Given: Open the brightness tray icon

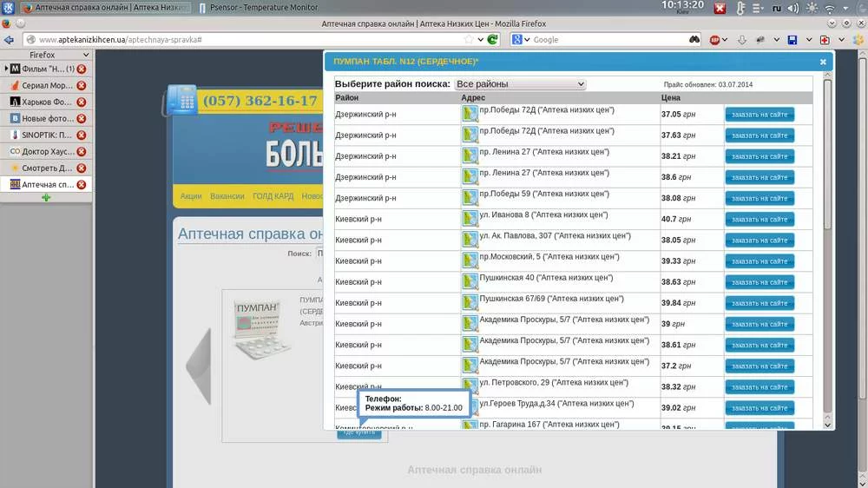Looking at the screenshot, I should (812, 9).
